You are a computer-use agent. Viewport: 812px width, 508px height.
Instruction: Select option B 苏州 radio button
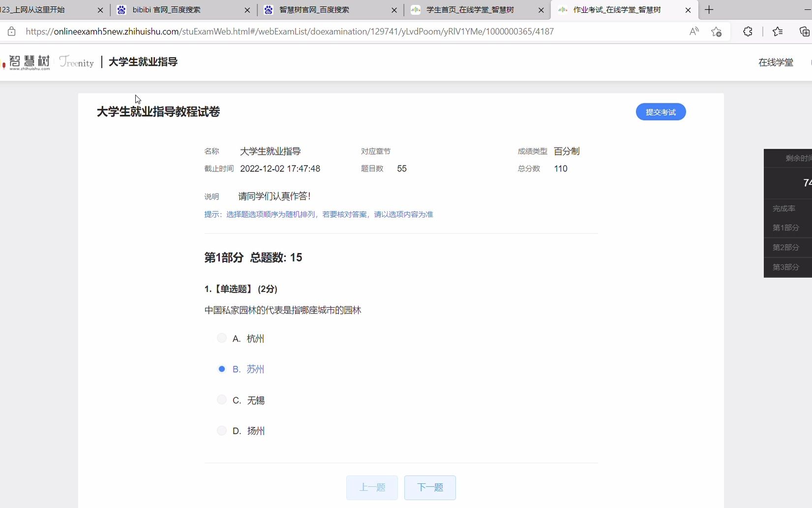(x=222, y=369)
